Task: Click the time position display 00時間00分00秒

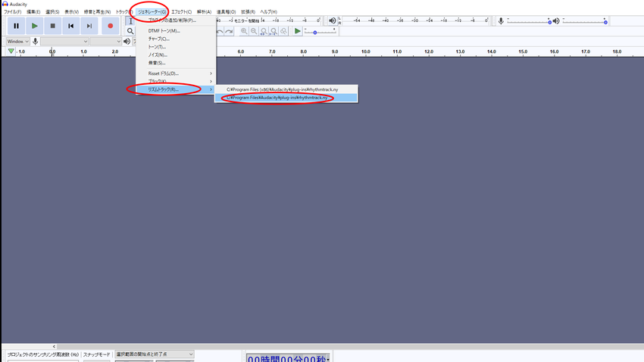Action: (287, 358)
